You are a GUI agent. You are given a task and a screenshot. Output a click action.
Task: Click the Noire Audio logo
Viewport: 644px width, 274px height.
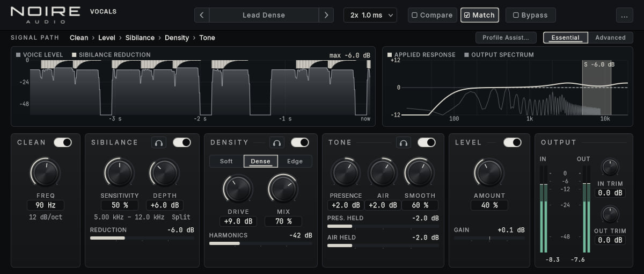45,15
